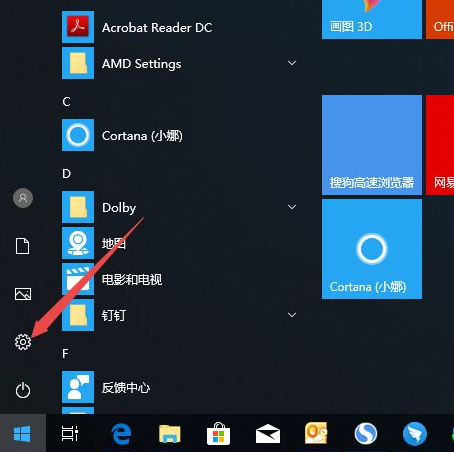This screenshot has width=454, height=452.
Task: Open Microsoft Store from the taskbar
Action: click(x=218, y=434)
